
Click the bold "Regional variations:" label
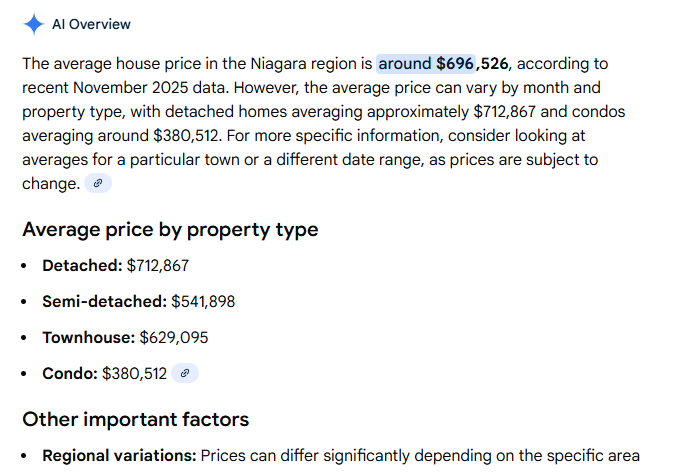click(119, 456)
